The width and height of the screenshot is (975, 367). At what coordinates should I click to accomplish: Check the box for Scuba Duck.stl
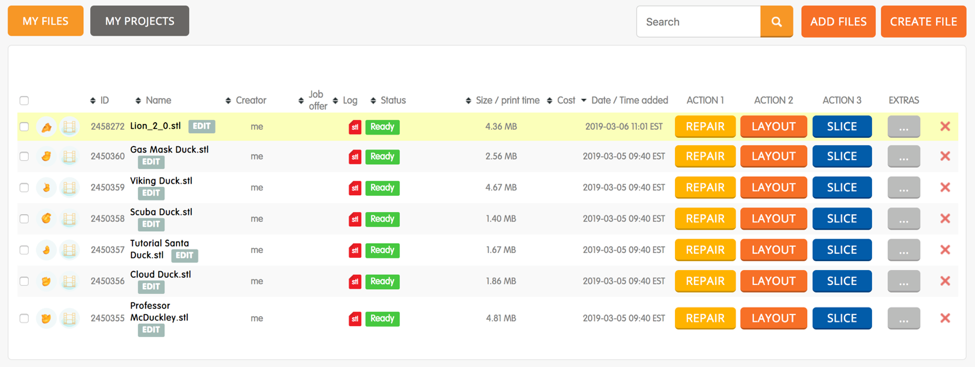[24, 219]
